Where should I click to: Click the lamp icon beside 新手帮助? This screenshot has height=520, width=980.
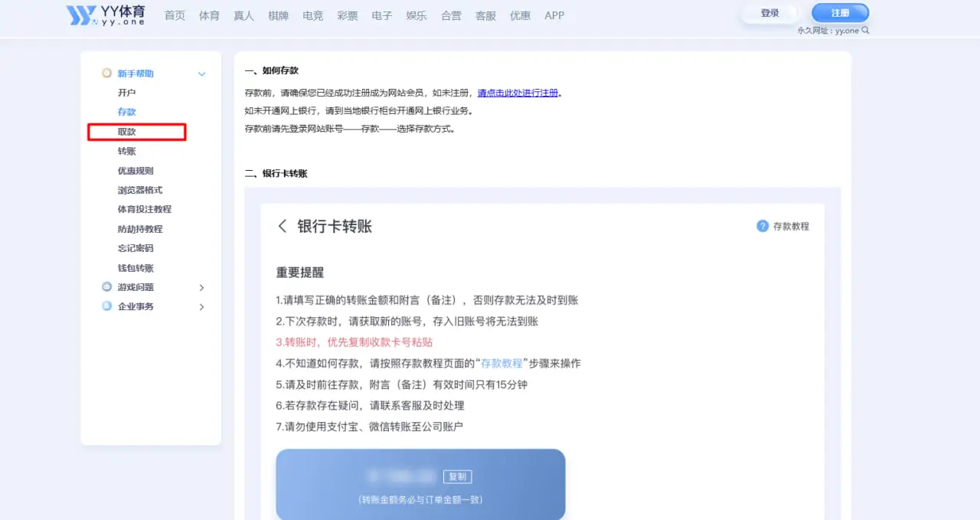(106, 73)
